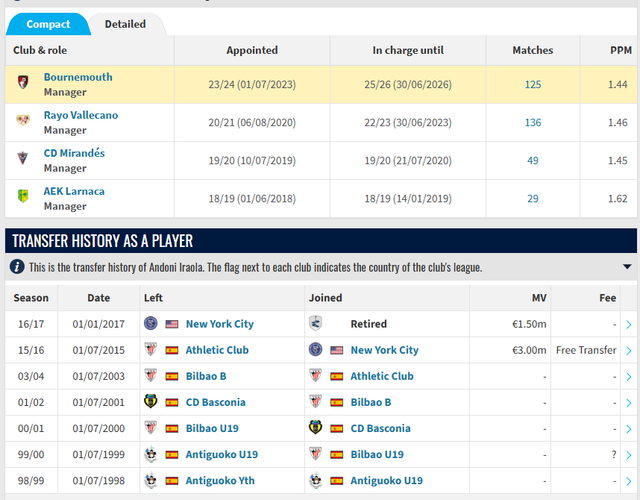Click Bilbao B crest in 03/04 Left column
The image size is (640, 500).
click(151, 376)
